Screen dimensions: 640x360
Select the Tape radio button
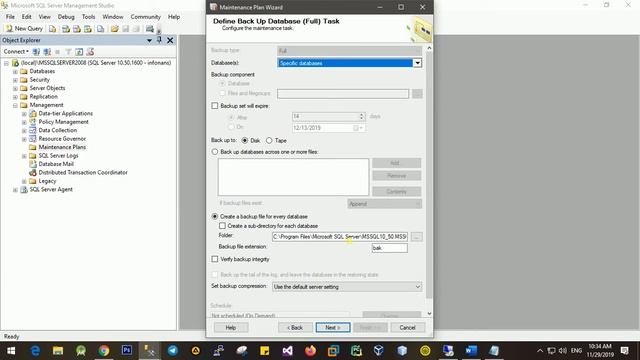[x=269, y=140]
